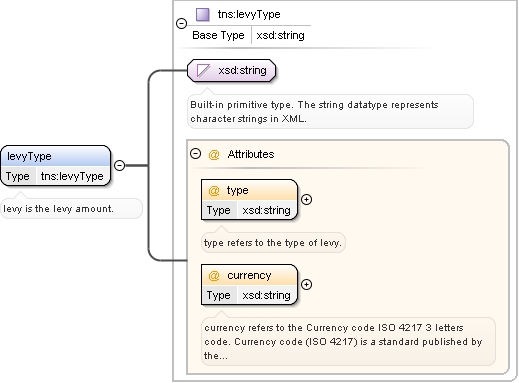Click the @ icon of currency attribute

point(214,276)
